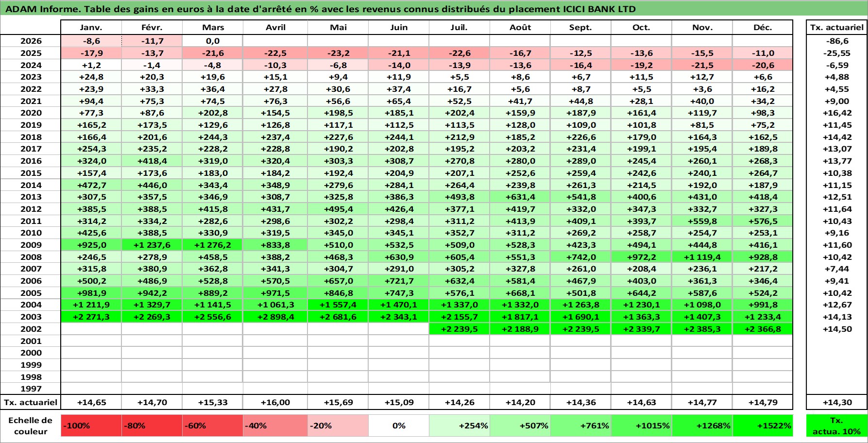Click the actuarial rate +14,50 for 2002
The width and height of the screenshot is (868, 443).
point(836,329)
